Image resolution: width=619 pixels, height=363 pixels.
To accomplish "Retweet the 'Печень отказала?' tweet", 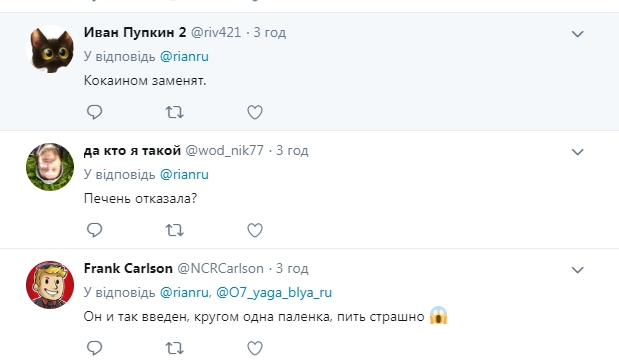I will (174, 230).
